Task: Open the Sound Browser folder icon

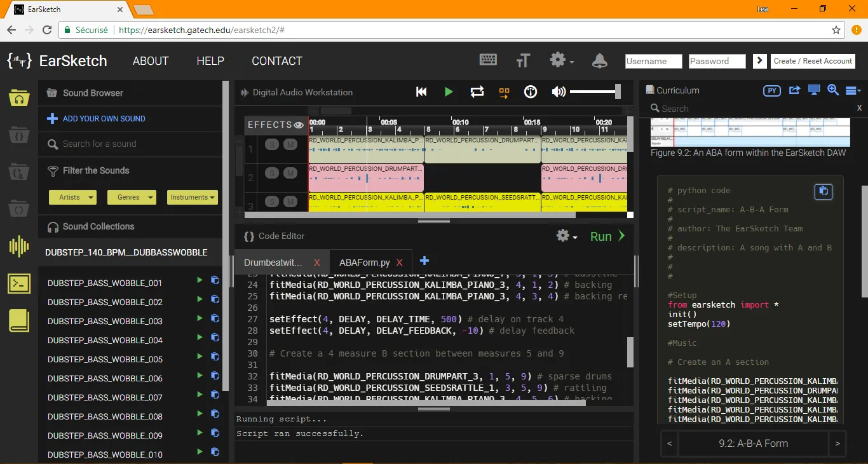Action: pyautogui.click(x=18, y=98)
